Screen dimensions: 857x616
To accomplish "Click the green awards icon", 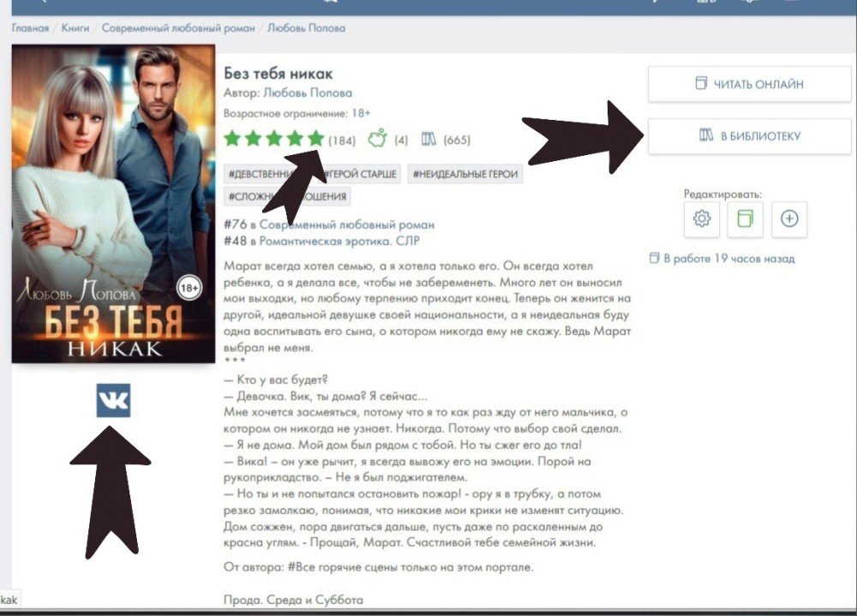I will click(x=377, y=138).
